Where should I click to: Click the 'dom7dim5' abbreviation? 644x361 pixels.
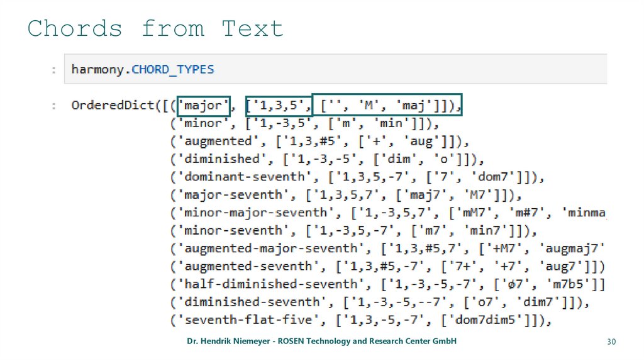(486, 320)
